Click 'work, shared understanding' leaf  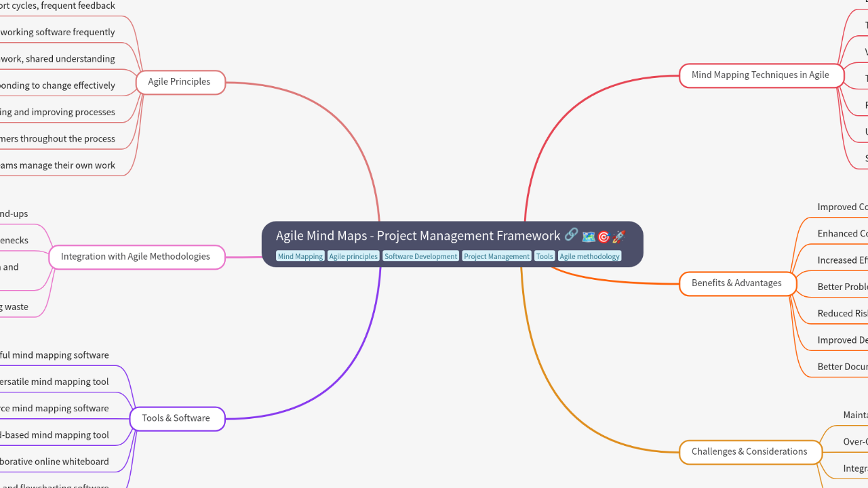58,59
